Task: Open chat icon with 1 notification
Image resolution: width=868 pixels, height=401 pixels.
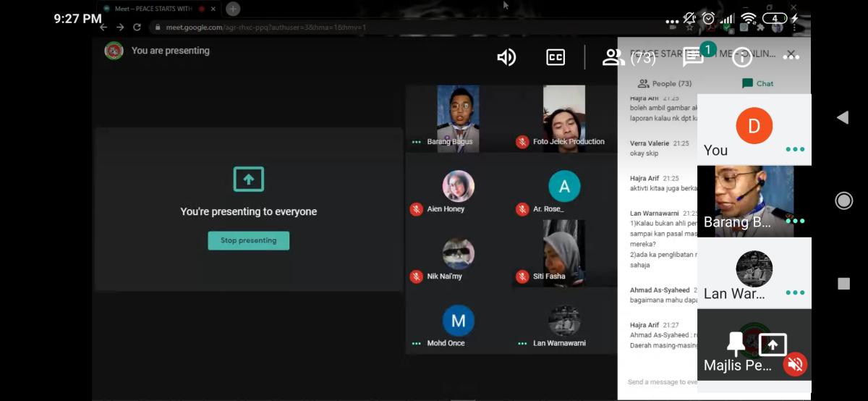Action: pyautogui.click(x=693, y=56)
